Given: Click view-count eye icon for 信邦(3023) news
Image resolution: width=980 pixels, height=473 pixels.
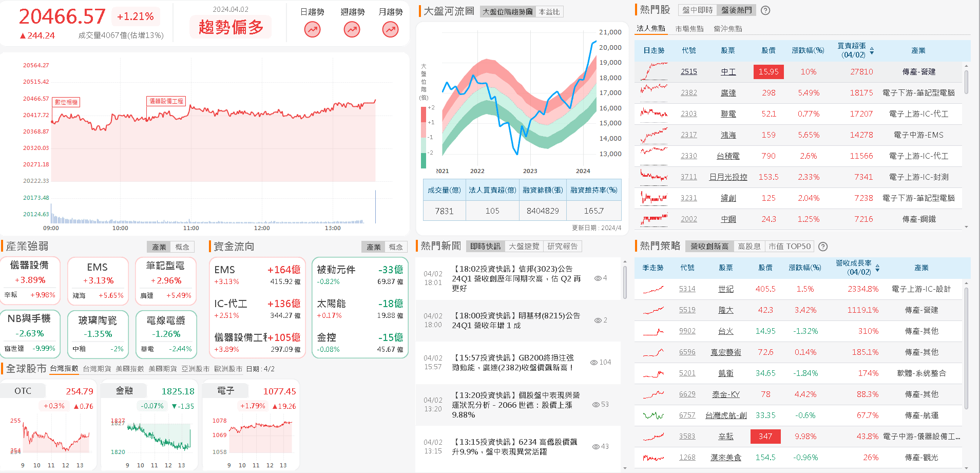Looking at the screenshot, I should pyautogui.click(x=598, y=278).
